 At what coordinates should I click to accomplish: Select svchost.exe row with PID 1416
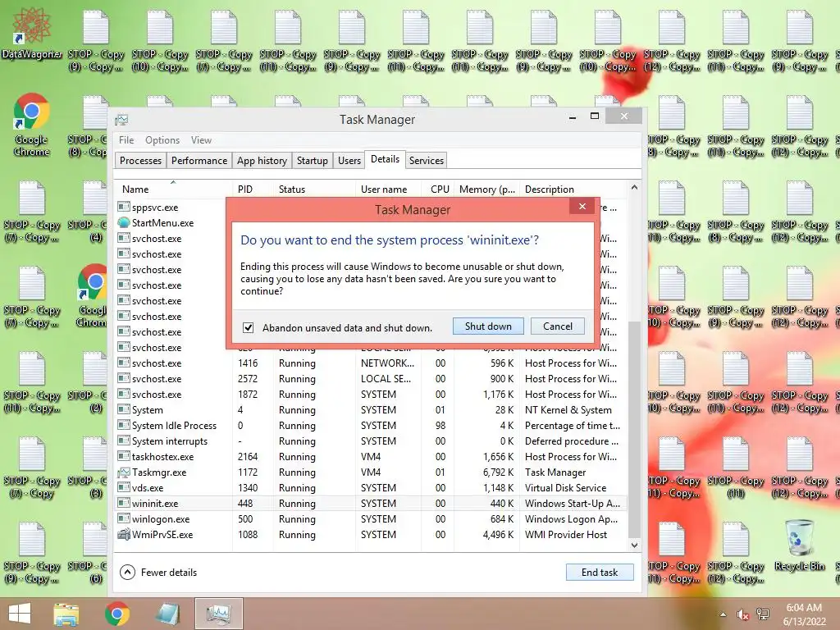tap(372, 363)
